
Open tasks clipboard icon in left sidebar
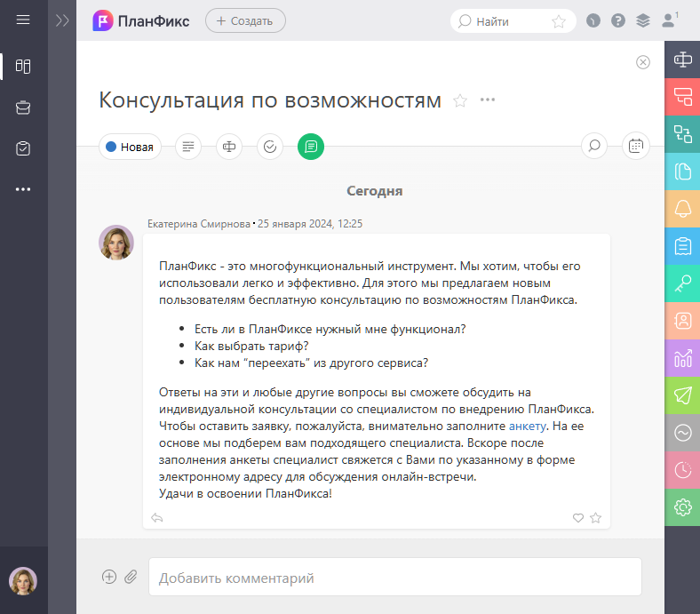23,148
